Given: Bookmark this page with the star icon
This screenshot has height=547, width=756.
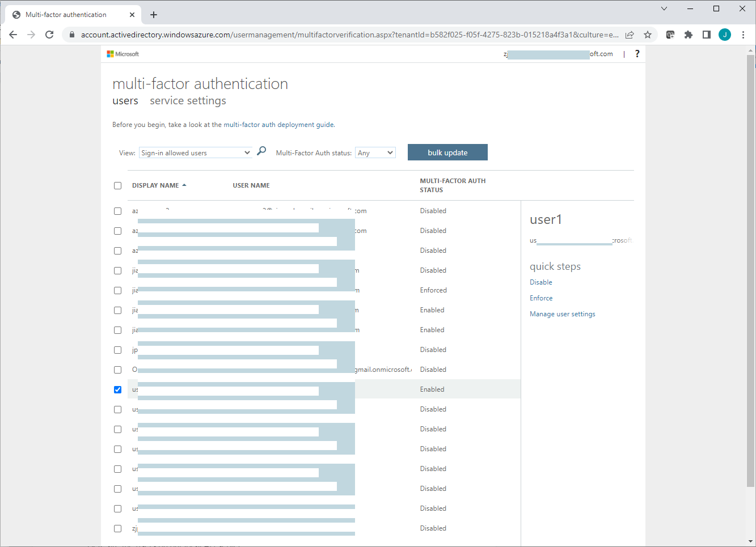Looking at the screenshot, I should 648,35.
